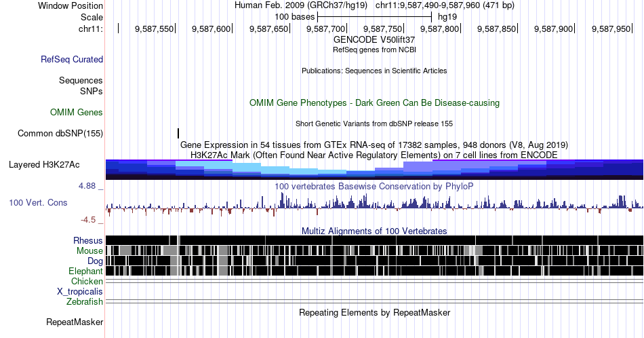Click the X_tropicalis alignment row label
This screenshot has width=644, height=338.
click(x=80, y=292)
